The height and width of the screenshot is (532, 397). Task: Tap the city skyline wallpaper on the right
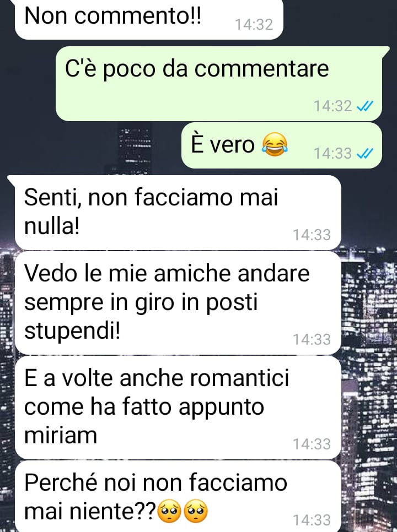[369, 390]
